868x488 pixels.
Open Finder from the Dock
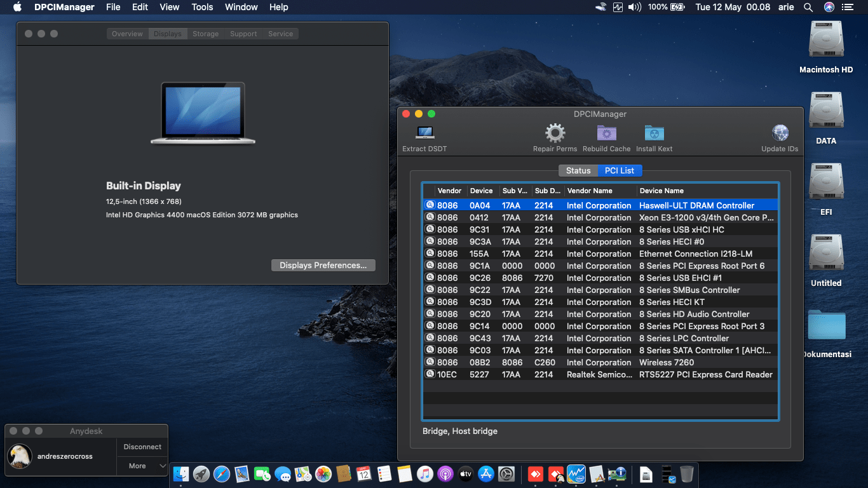coord(182,473)
